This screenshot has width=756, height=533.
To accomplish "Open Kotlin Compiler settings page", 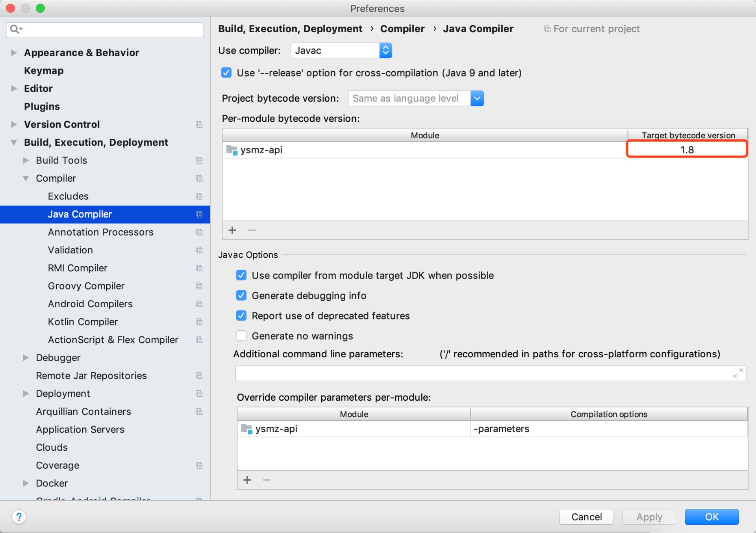I will pyautogui.click(x=83, y=322).
